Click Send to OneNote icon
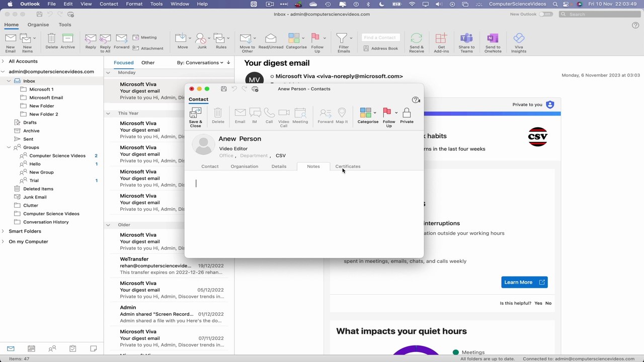The height and width of the screenshot is (362, 644). click(493, 43)
